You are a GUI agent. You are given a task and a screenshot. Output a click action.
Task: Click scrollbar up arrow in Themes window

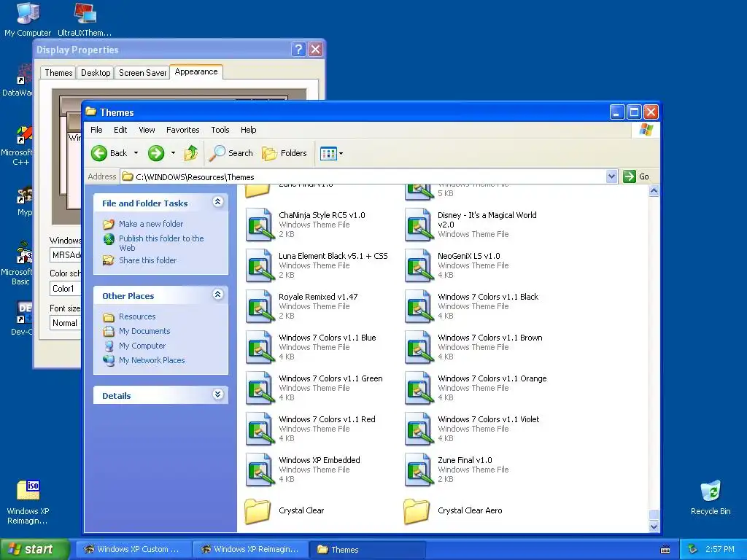654,191
